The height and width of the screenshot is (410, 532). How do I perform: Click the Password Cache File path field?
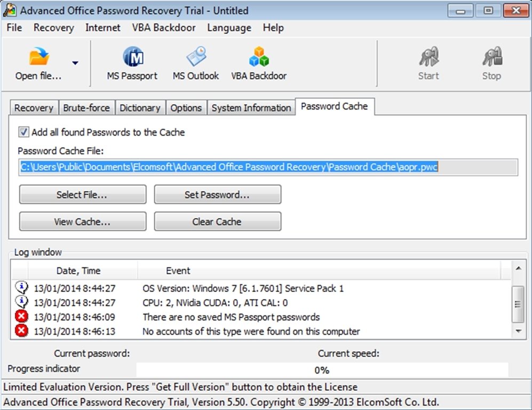point(268,167)
